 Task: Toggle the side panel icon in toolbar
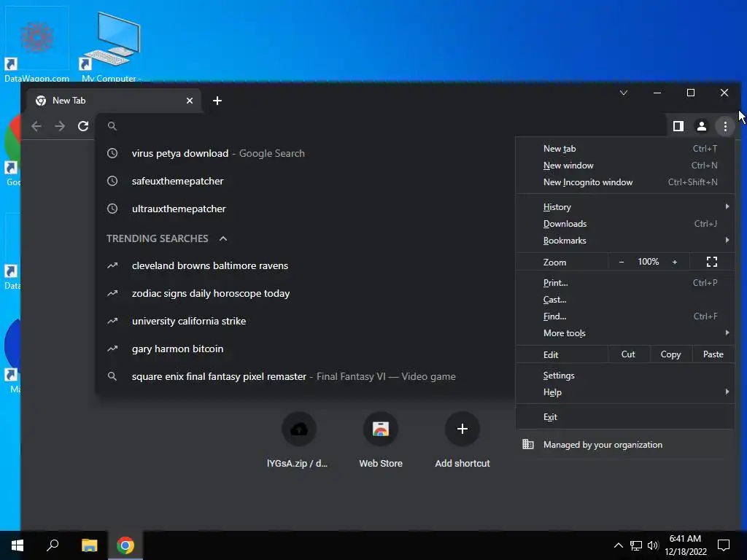coord(678,126)
